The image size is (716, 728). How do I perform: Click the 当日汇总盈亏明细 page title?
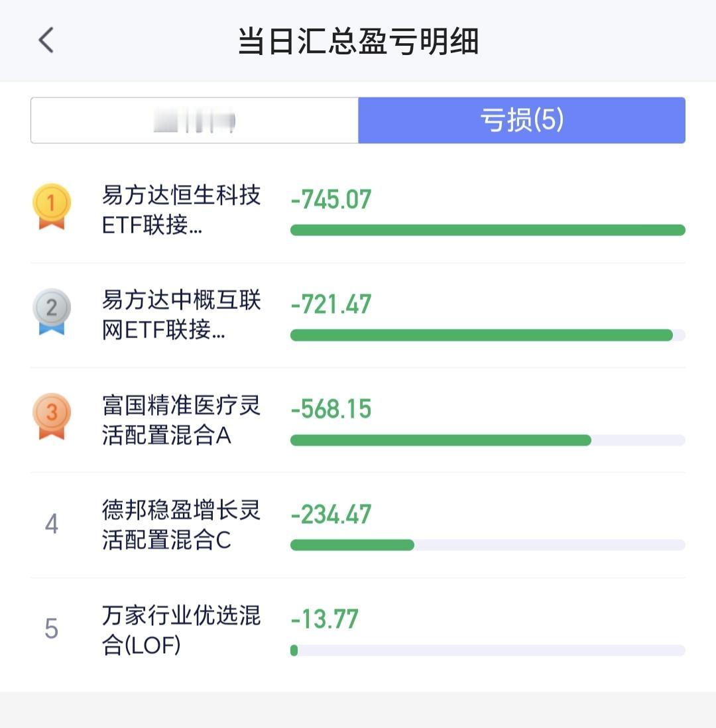click(358, 41)
